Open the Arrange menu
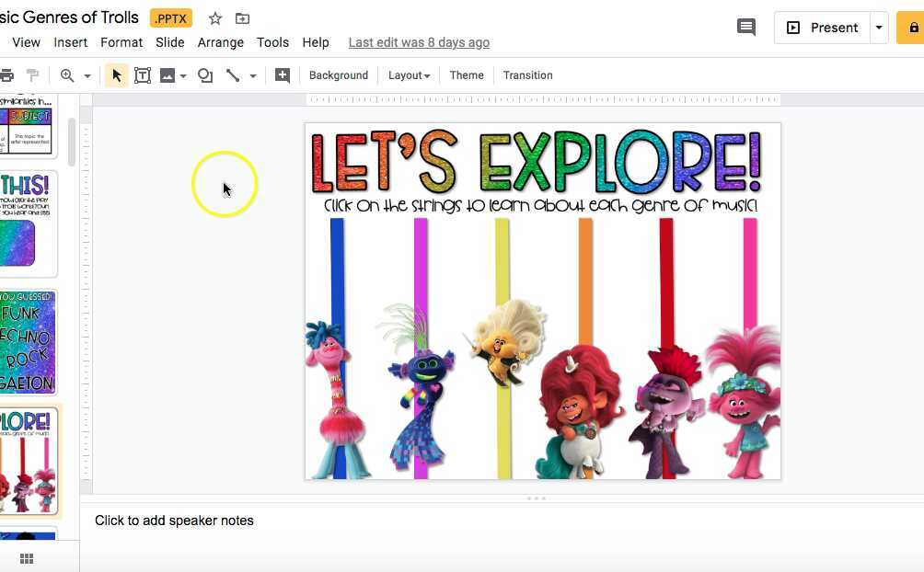 221,41
